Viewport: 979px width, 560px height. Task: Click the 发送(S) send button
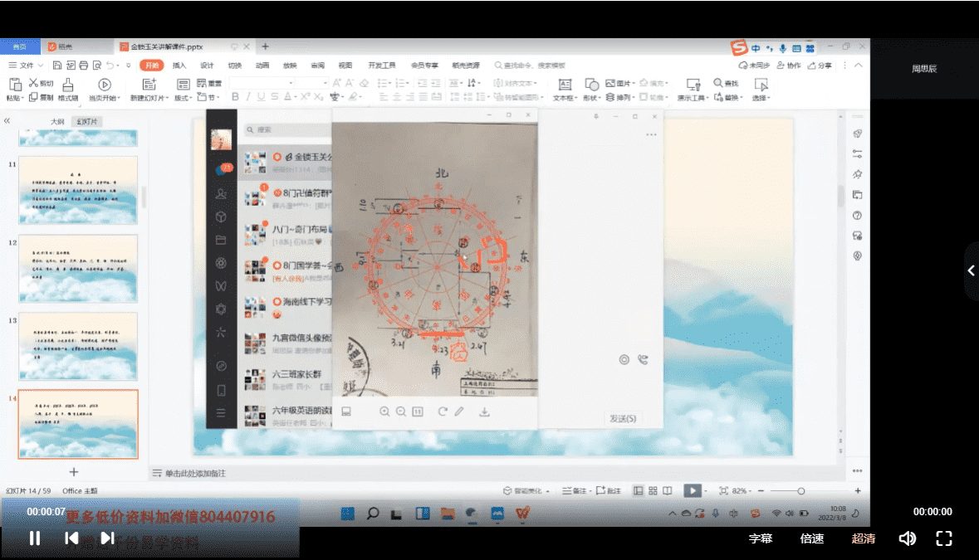pyautogui.click(x=623, y=419)
